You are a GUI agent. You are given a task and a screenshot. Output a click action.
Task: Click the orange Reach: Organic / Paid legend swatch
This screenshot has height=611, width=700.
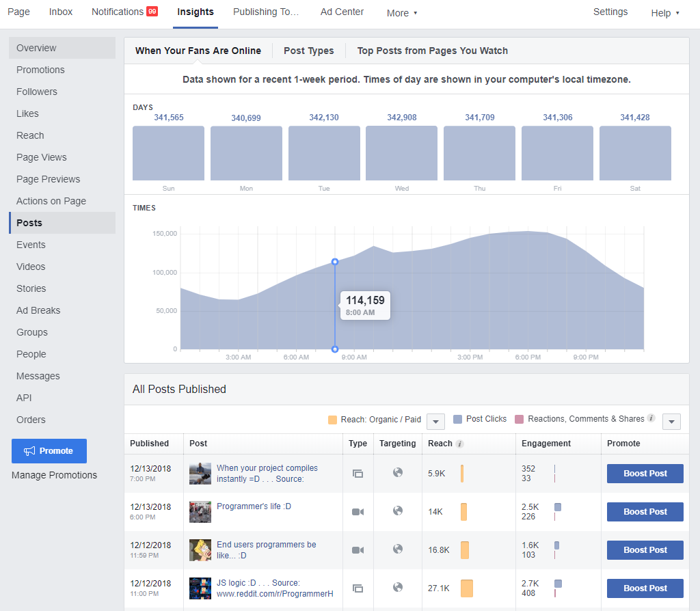tap(332, 420)
